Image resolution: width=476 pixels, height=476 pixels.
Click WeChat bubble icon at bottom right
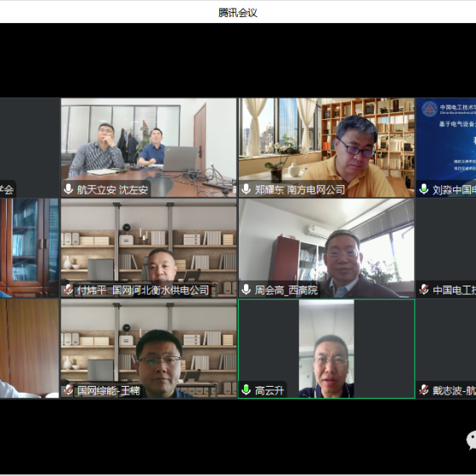point(472,440)
